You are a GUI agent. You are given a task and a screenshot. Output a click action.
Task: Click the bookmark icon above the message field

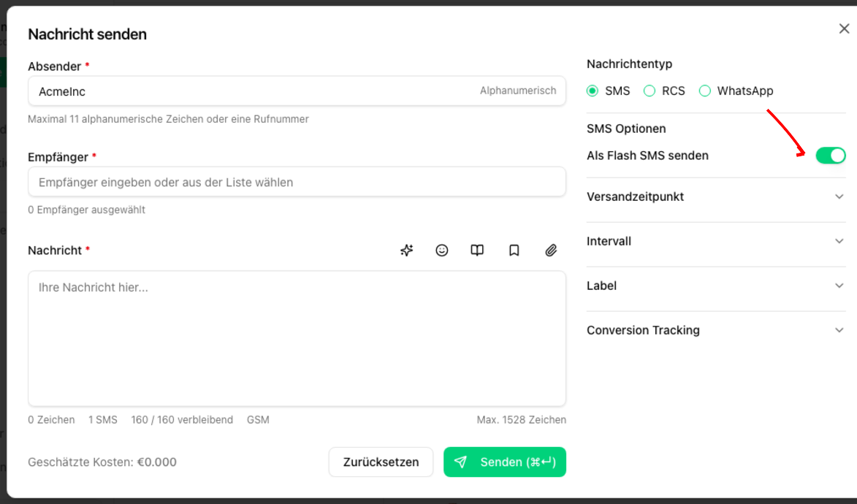coord(514,250)
